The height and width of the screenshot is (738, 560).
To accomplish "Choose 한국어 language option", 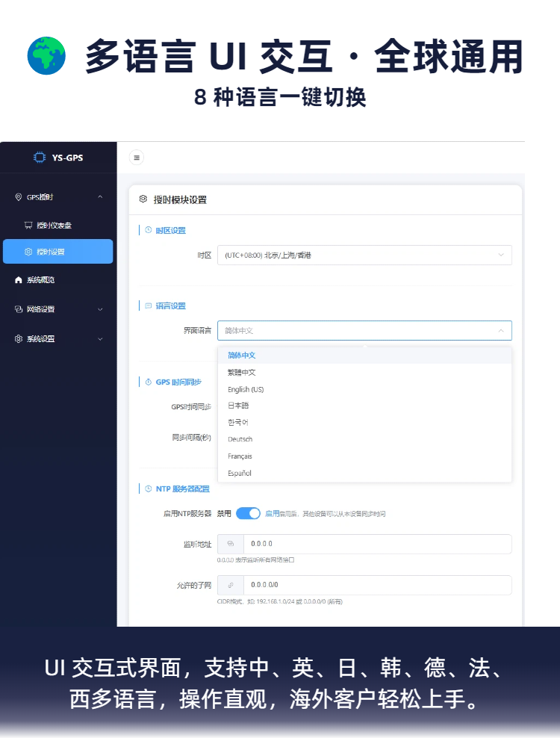I will [364, 423].
